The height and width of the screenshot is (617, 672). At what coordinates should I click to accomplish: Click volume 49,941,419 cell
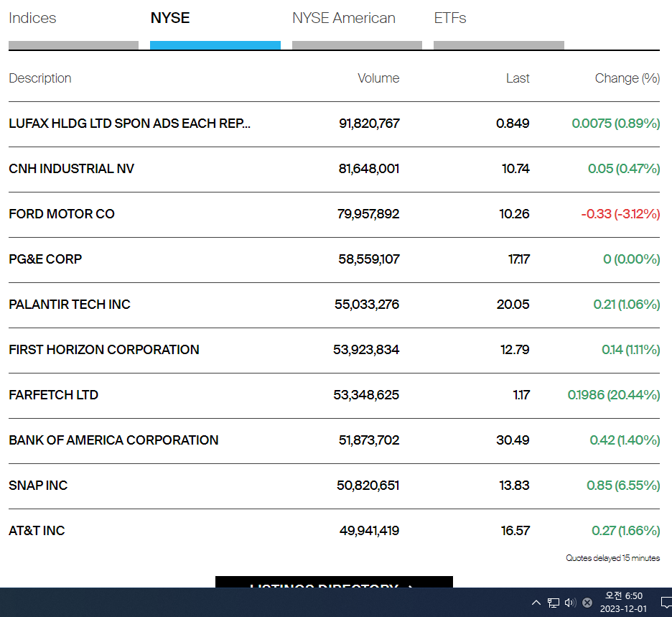(x=369, y=530)
